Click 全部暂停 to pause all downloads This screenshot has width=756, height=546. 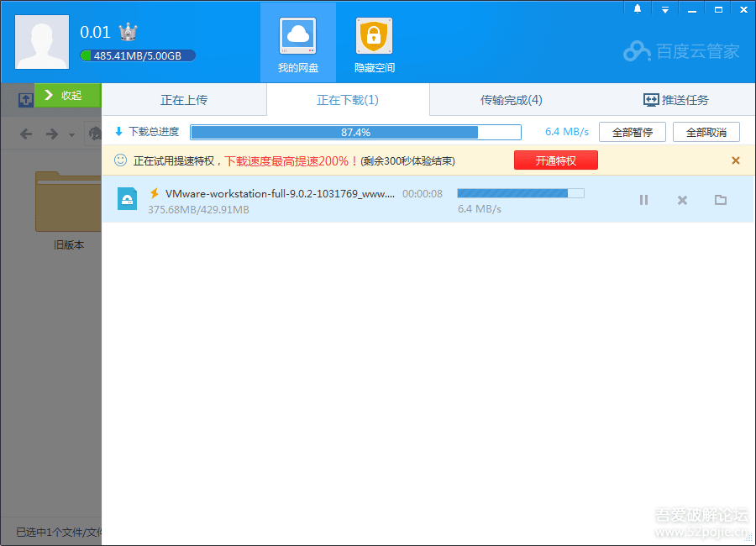(x=632, y=132)
